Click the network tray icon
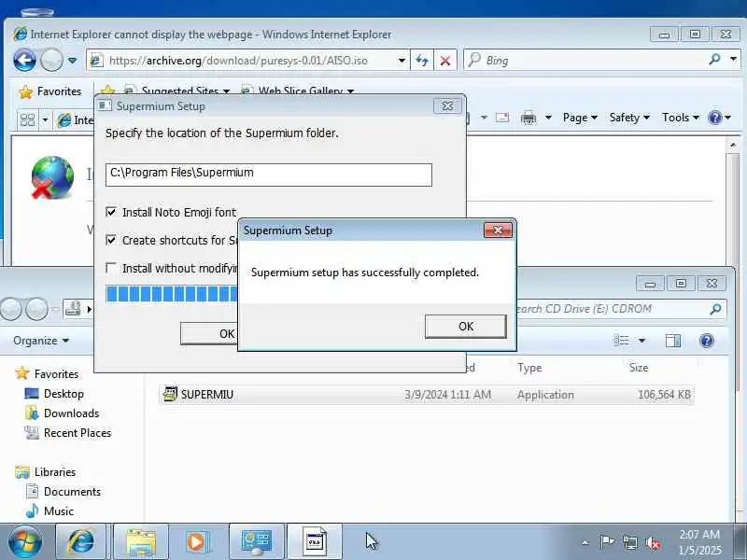This screenshot has height=560, width=747. pyautogui.click(x=629, y=542)
